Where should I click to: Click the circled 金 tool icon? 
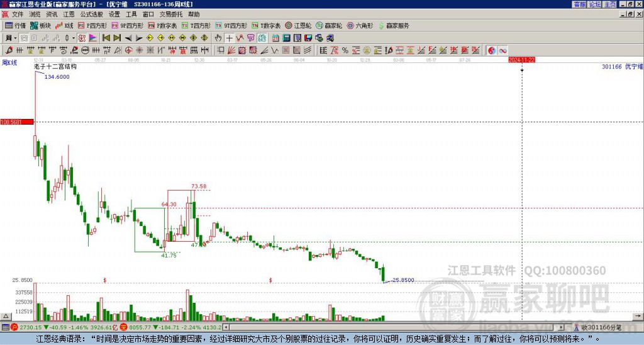pyautogui.click(x=367, y=50)
